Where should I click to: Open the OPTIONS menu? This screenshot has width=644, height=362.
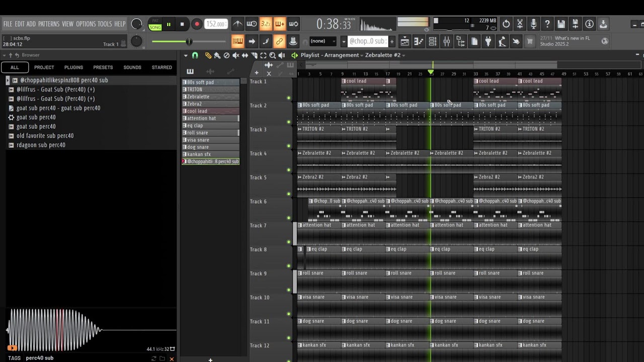point(86,24)
